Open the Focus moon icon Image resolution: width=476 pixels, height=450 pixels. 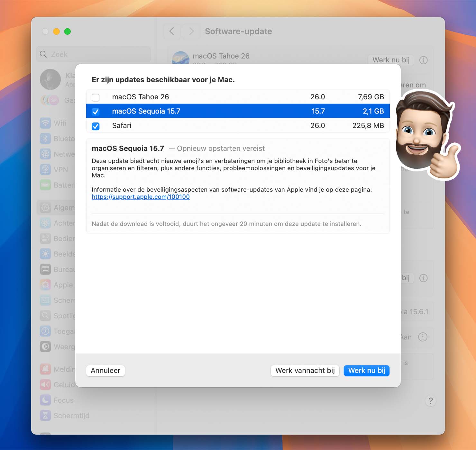pyautogui.click(x=45, y=400)
